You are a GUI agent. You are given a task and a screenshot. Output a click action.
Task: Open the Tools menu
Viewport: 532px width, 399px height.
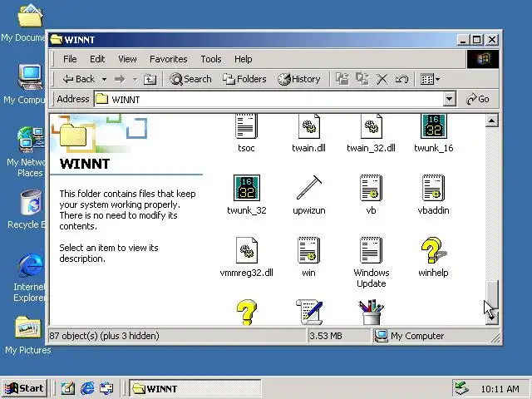coord(210,59)
